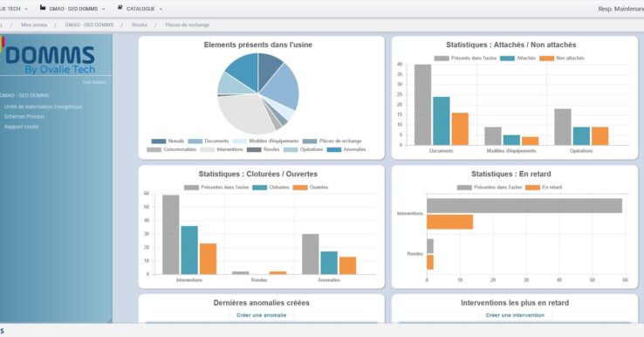Hide the Non attachés series via legend
The width and height of the screenshot is (644, 337).
coord(562,58)
